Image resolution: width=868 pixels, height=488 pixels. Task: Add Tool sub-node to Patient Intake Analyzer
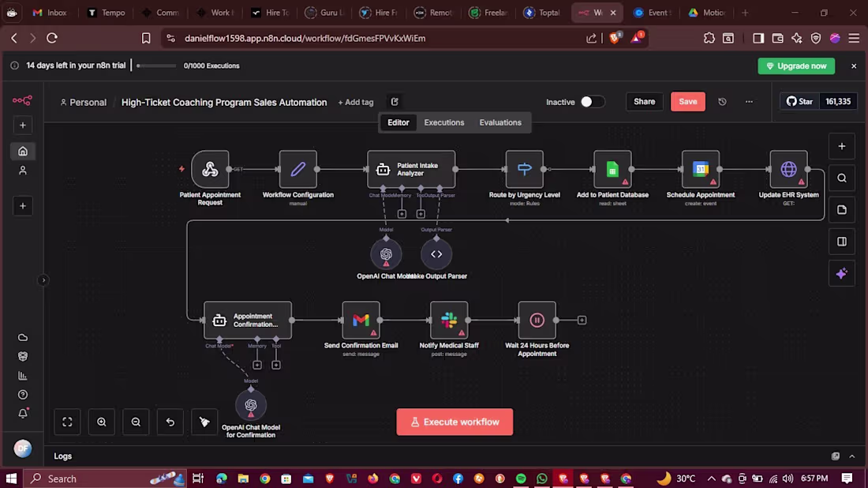(421, 214)
